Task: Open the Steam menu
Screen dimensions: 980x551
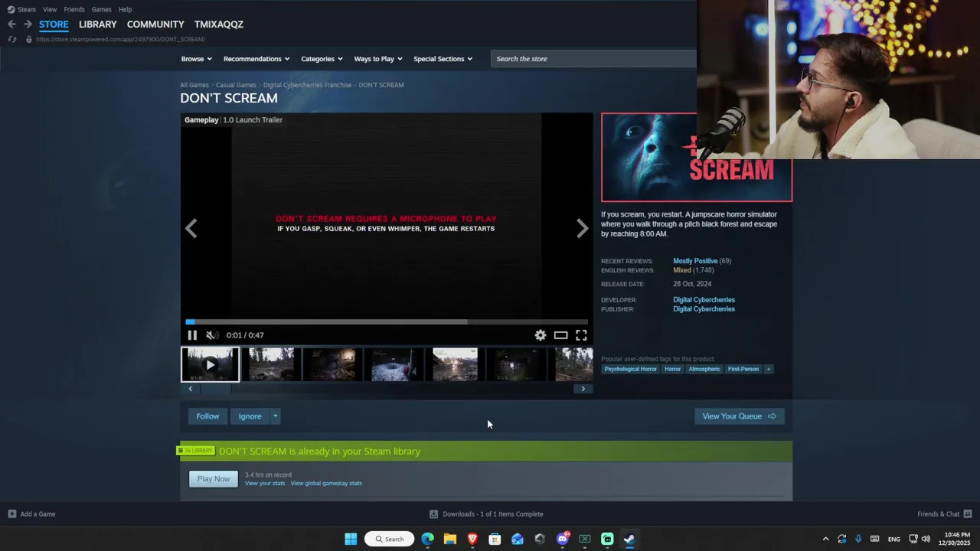Action: (27, 9)
